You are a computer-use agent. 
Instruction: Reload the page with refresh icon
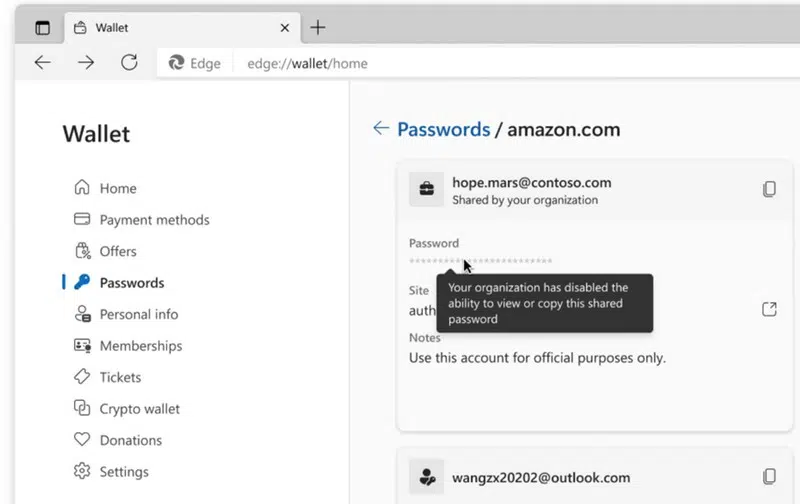pyautogui.click(x=129, y=63)
